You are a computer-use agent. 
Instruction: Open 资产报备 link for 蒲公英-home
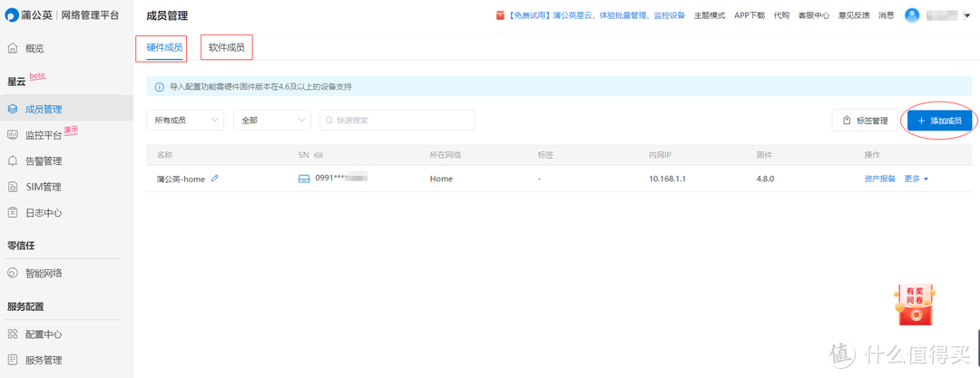point(880,179)
